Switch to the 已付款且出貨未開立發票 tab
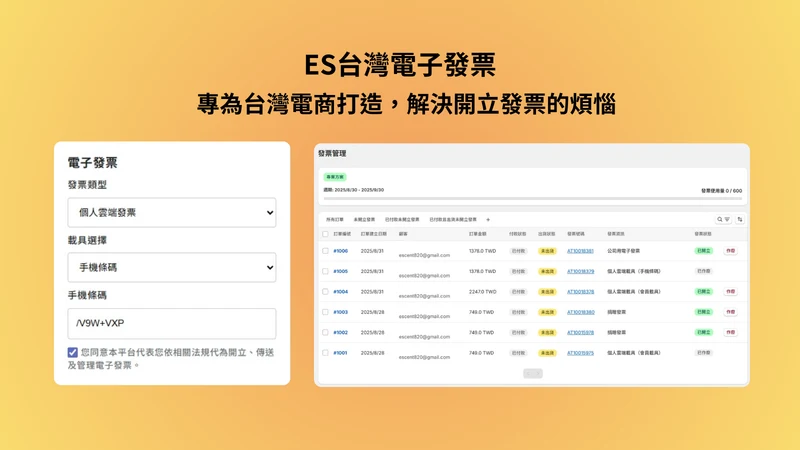 pyautogui.click(x=453, y=220)
